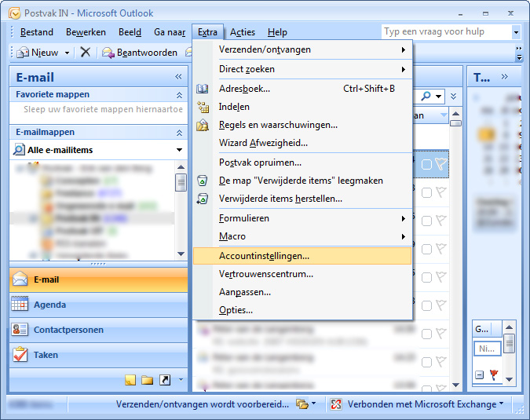Open the Nieuw button dropdown arrow

point(67,53)
